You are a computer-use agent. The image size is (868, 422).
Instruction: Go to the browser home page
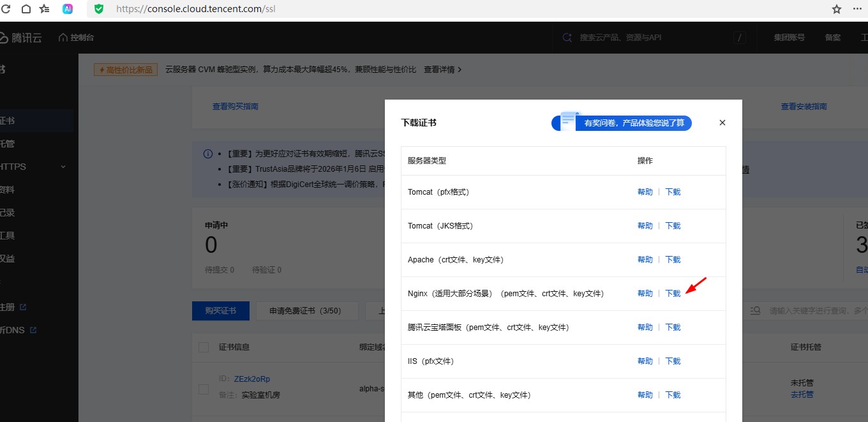pyautogui.click(x=26, y=9)
